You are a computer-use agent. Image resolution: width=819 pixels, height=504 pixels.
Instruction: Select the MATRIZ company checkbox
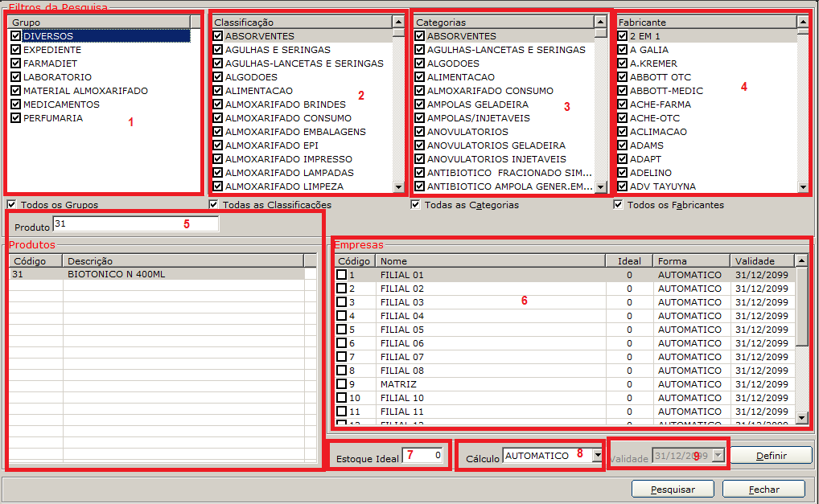(x=341, y=384)
